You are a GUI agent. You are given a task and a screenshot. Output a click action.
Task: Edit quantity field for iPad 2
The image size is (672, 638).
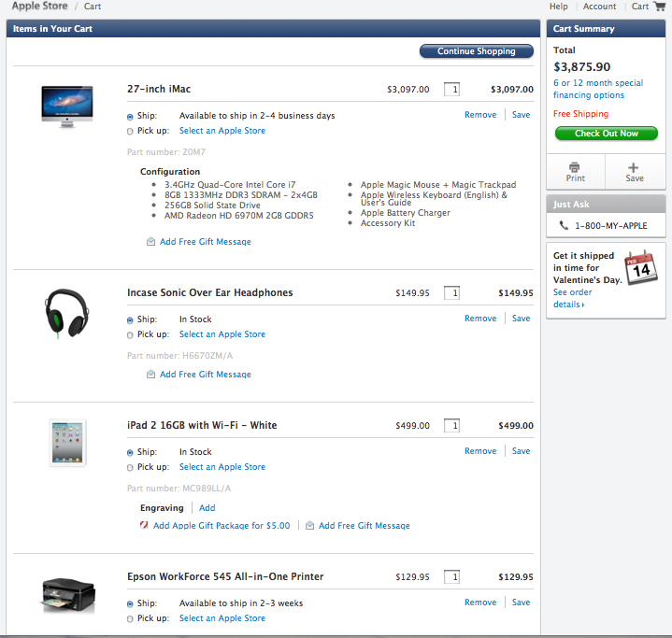pyautogui.click(x=451, y=425)
